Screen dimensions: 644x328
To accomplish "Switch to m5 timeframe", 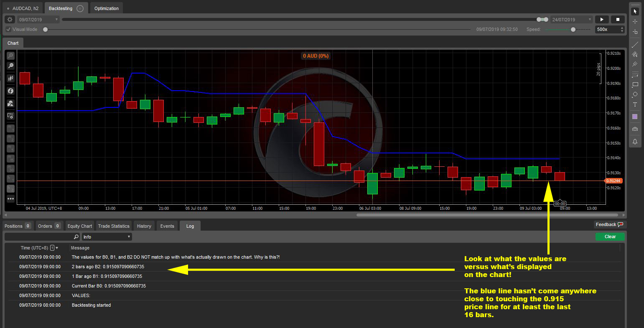I will pyautogui.click(x=10, y=149).
